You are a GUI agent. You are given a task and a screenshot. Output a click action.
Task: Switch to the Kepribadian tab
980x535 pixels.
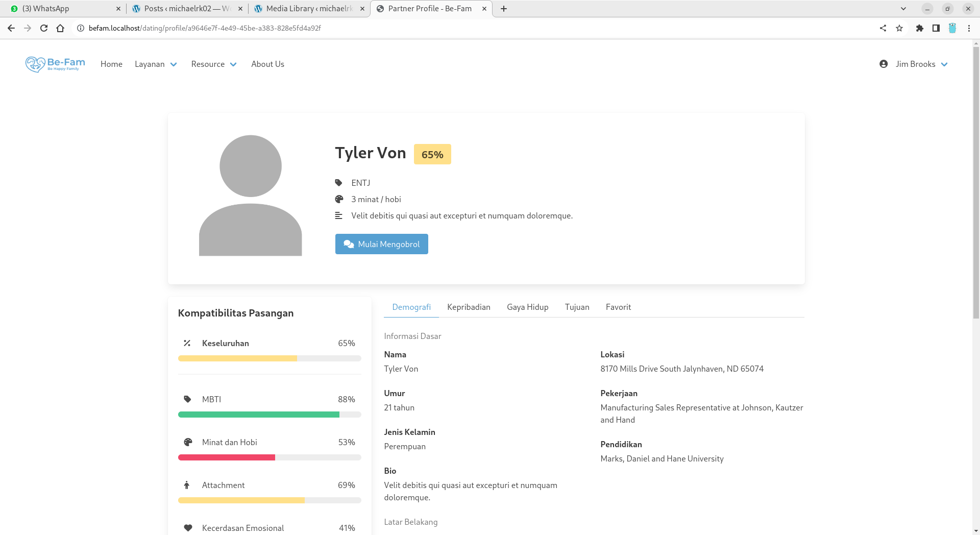click(469, 307)
